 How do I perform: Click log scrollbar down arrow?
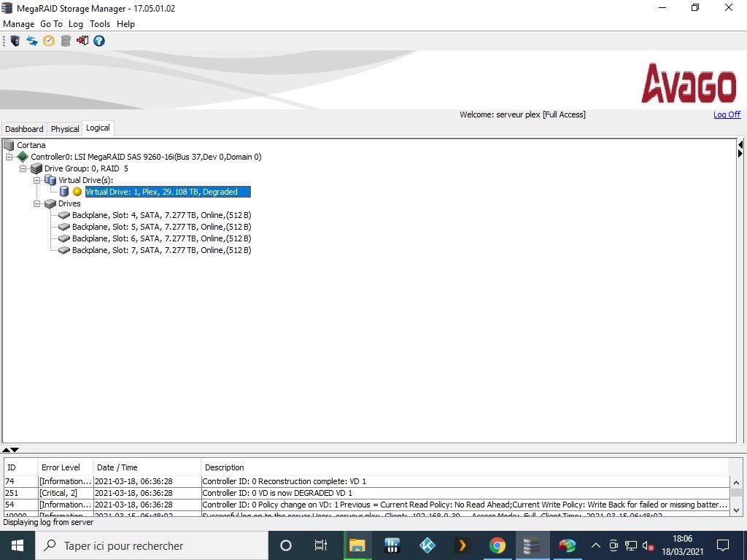tap(736, 510)
